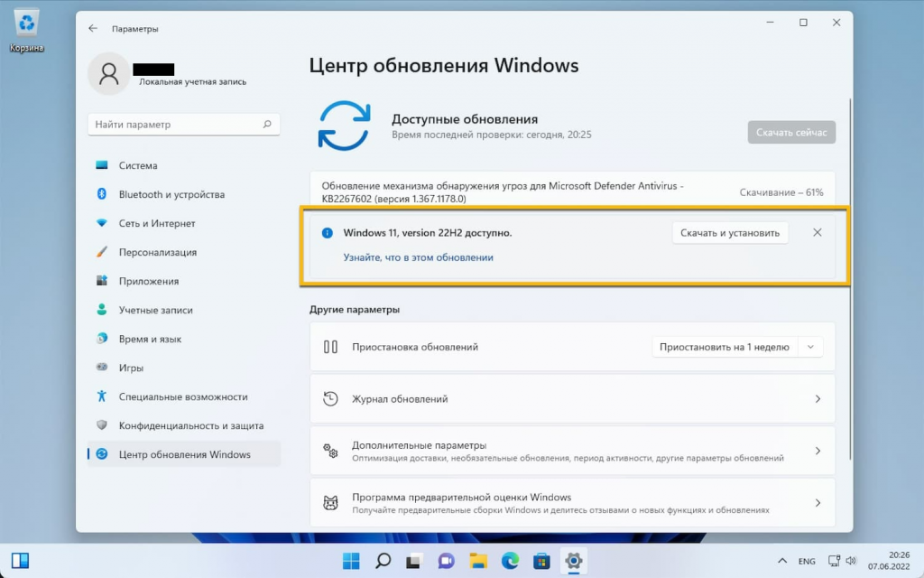Open Сеть и Интернет settings

[x=157, y=223]
